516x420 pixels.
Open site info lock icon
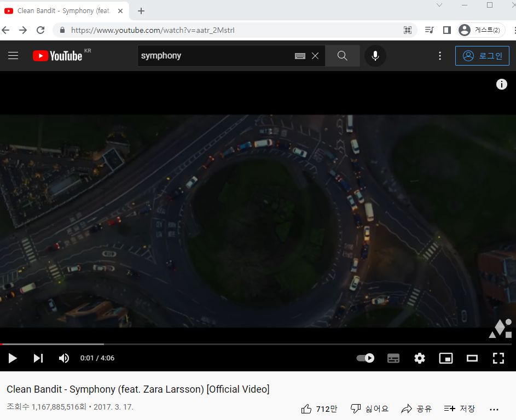point(62,30)
